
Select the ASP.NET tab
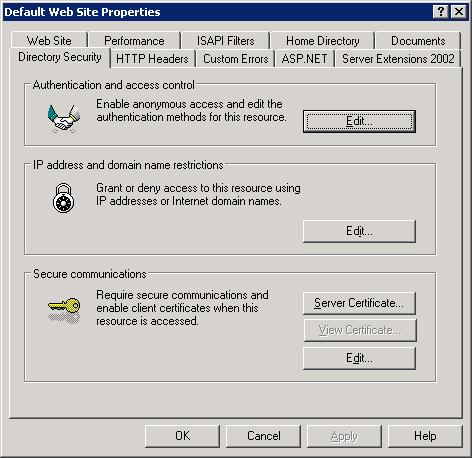[304, 59]
